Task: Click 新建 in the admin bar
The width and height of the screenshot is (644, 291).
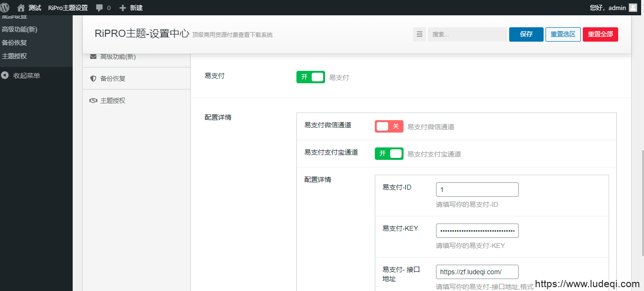Action: 136,8
